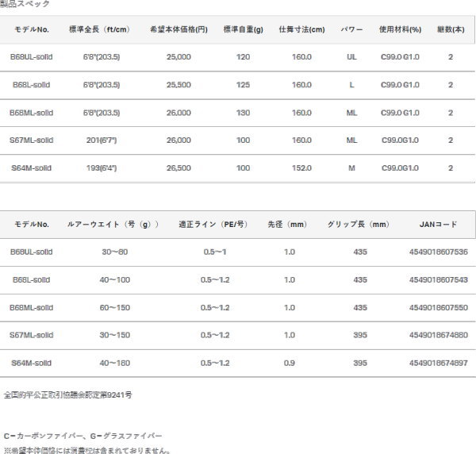The image size is (476, 454).
Task: Click the S64M-solid model cell in second table
Action: pyautogui.click(x=31, y=363)
